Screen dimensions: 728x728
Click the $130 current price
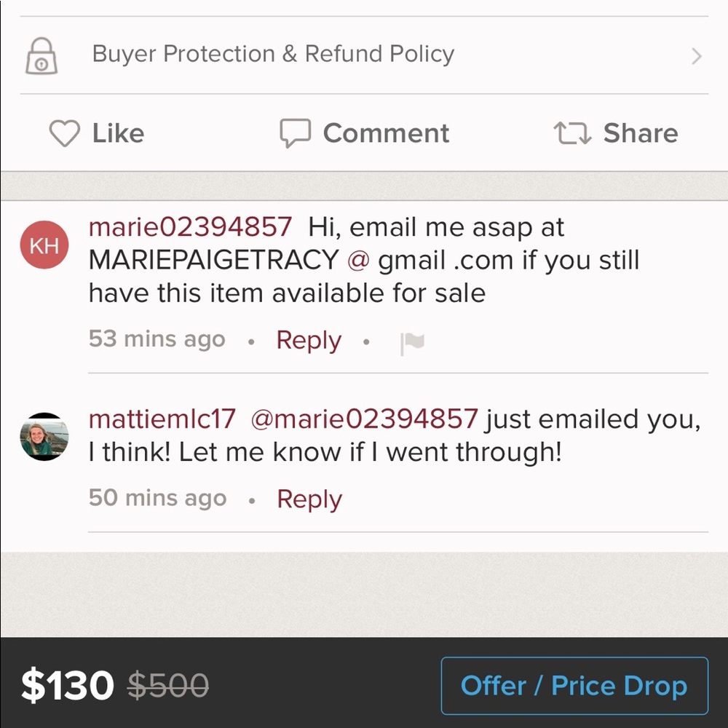(x=68, y=686)
